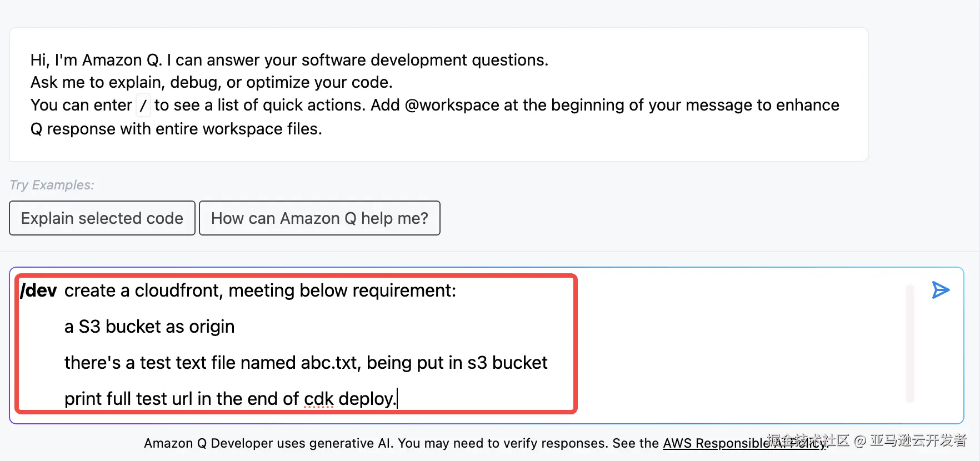Click the send message arrow icon
Viewport: 980px width, 461px height.
point(941,290)
